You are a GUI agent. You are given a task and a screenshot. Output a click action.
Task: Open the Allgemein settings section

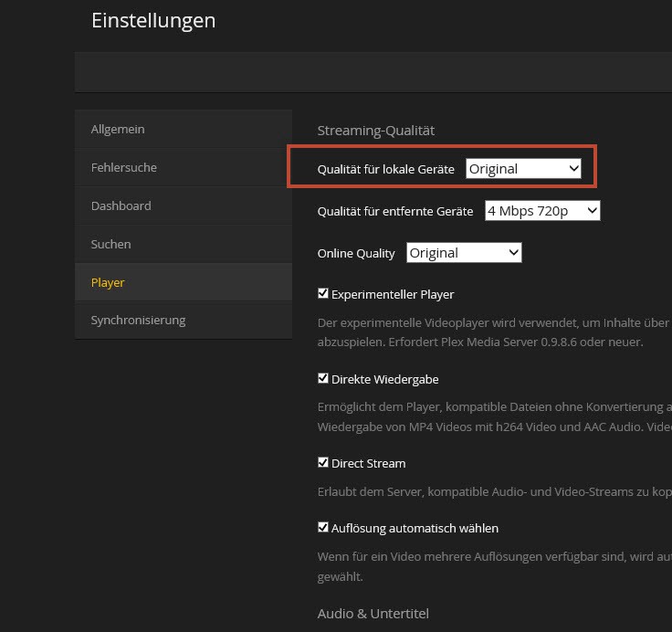118,130
